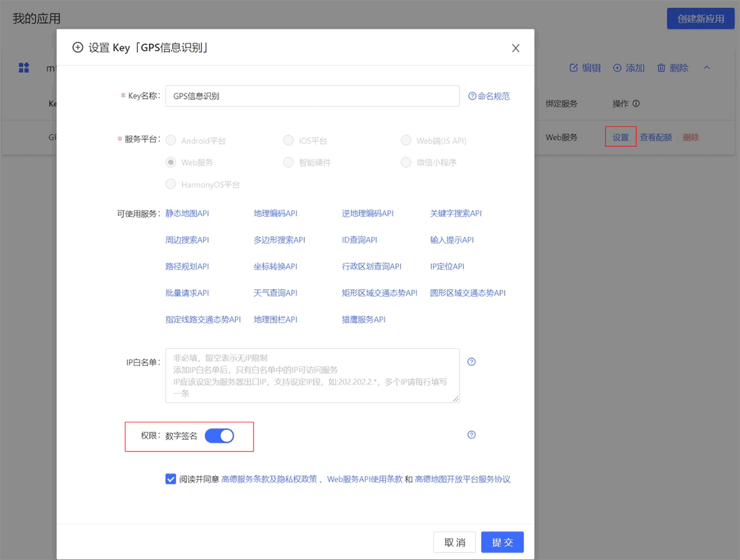The height and width of the screenshot is (560, 740).
Task: Open the 批量请求API link
Action: tap(187, 293)
